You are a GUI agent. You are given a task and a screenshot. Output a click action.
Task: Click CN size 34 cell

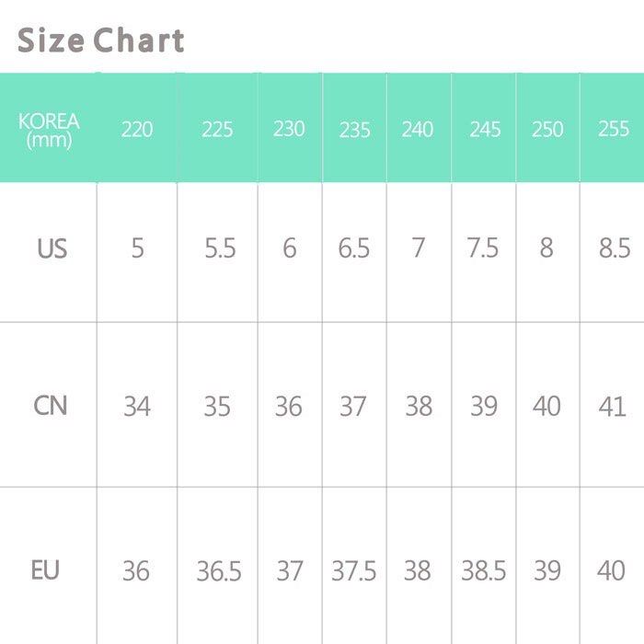click(x=137, y=405)
